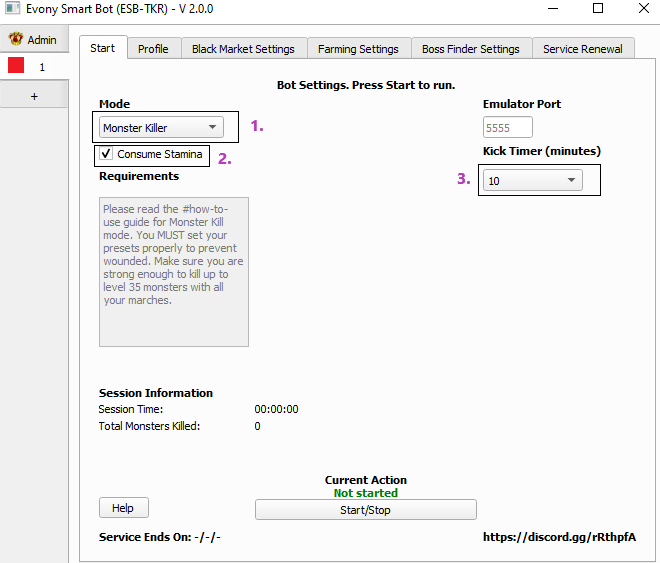The width and height of the screenshot is (660, 563).
Task: Expand the Kick Timer minutes dropdown
Action: click(x=532, y=181)
